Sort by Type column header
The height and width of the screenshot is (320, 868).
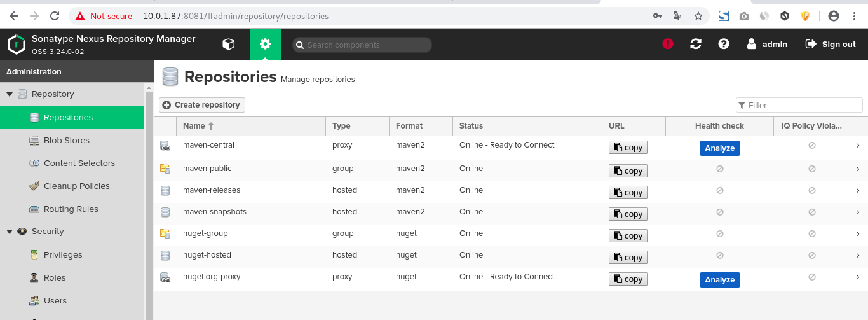(357, 126)
